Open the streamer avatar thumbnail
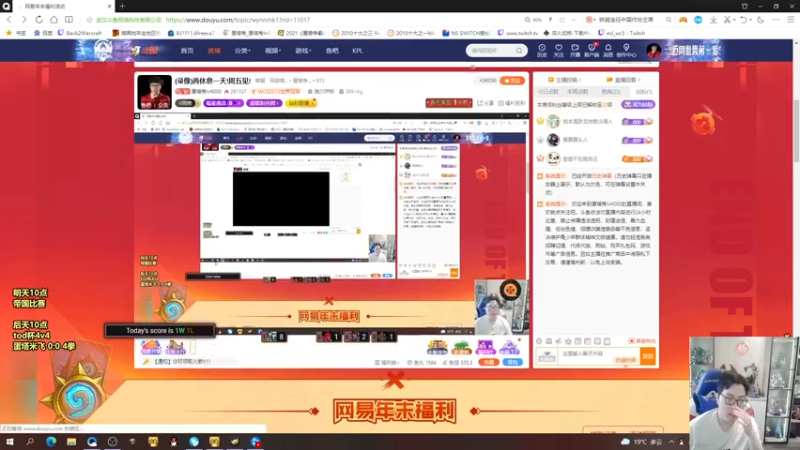Viewport: 800px width, 450px height. pyautogui.click(x=154, y=92)
